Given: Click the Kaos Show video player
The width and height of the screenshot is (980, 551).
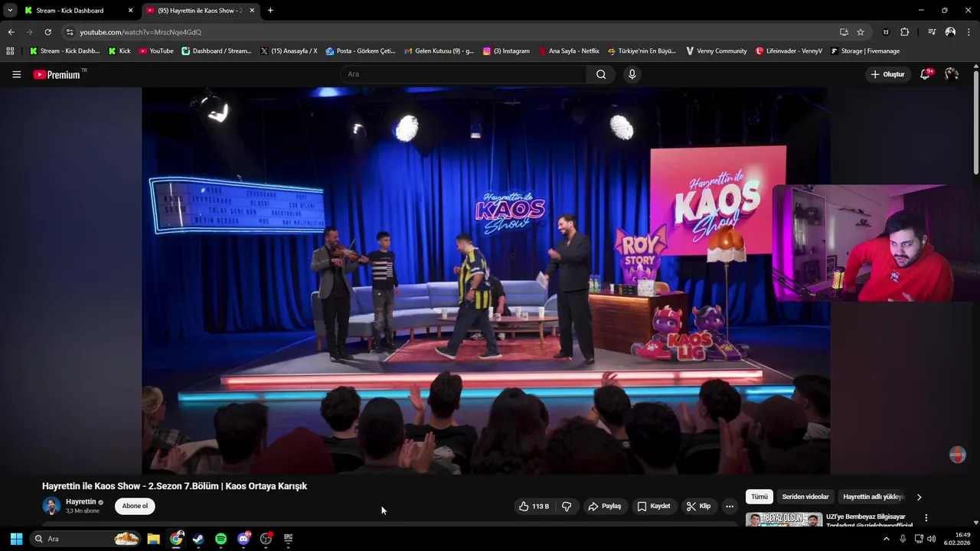Looking at the screenshot, I should (485, 281).
